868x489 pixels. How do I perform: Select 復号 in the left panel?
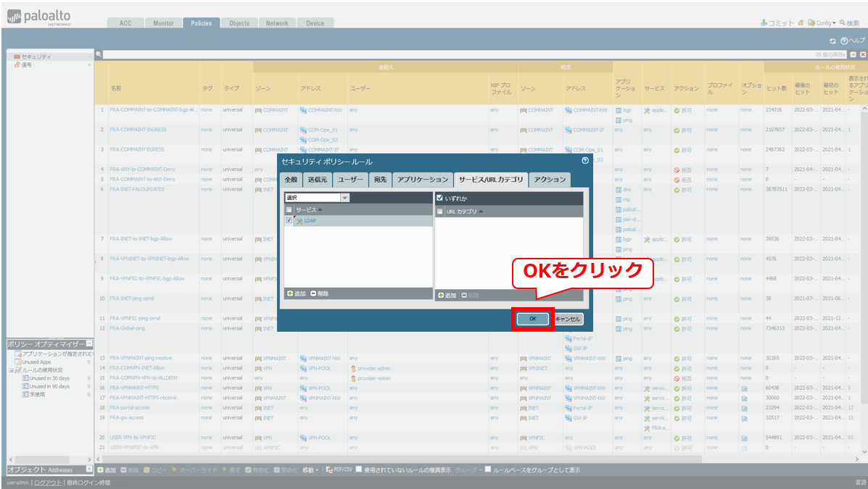tap(27, 64)
